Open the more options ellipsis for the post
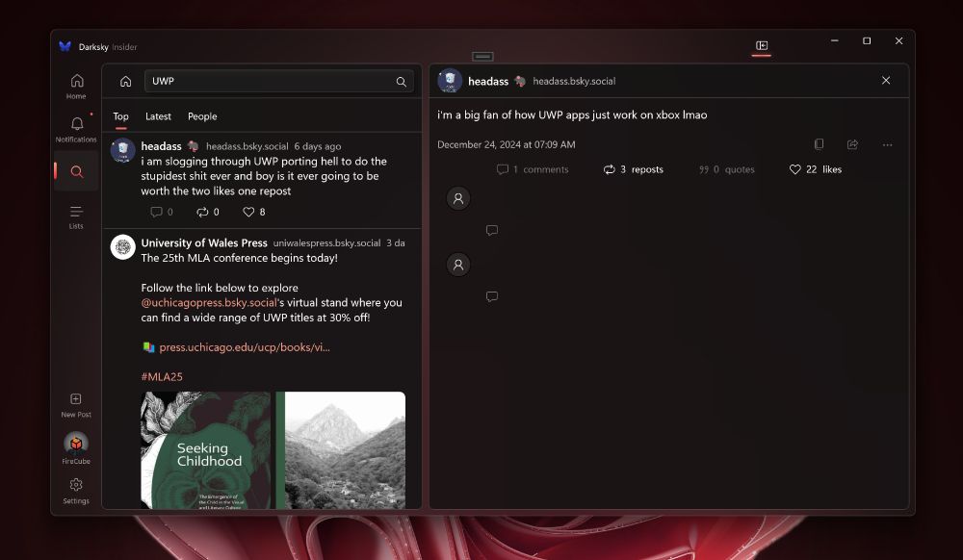Image resolution: width=963 pixels, height=560 pixels. tap(887, 144)
